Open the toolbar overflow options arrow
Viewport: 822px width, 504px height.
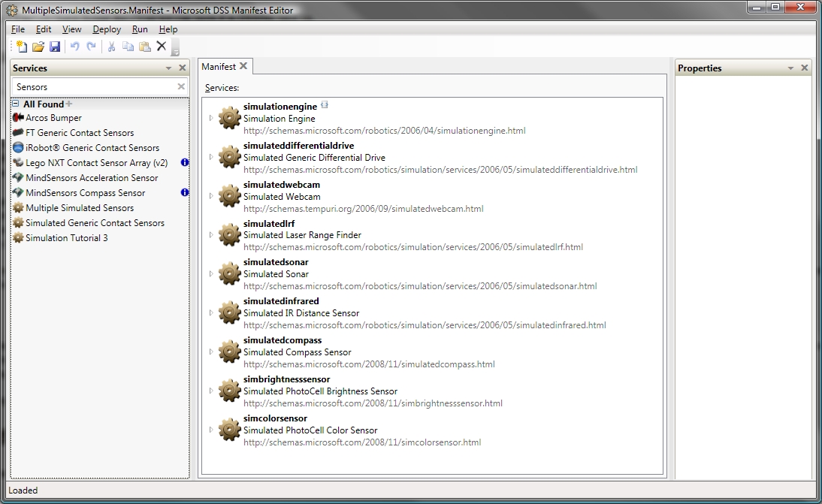(176, 51)
